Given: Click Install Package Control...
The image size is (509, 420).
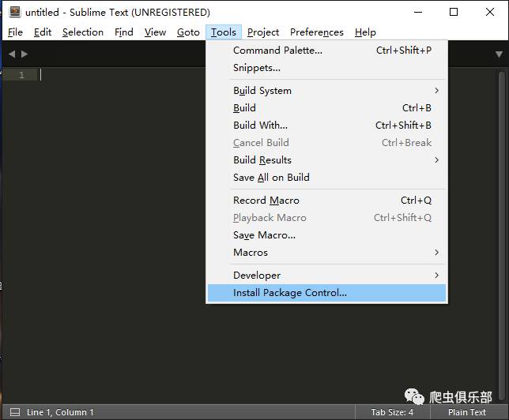Looking at the screenshot, I should coord(326,293).
